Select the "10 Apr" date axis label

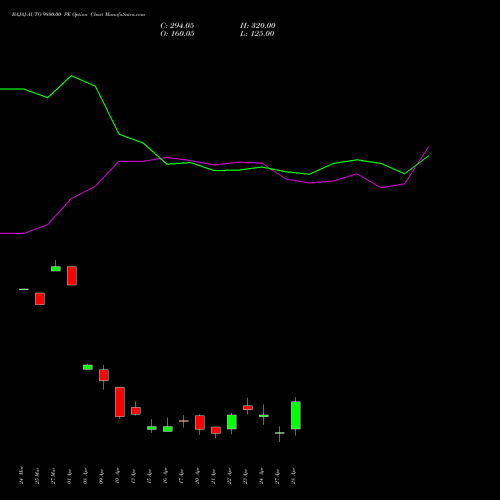[x=117, y=476]
